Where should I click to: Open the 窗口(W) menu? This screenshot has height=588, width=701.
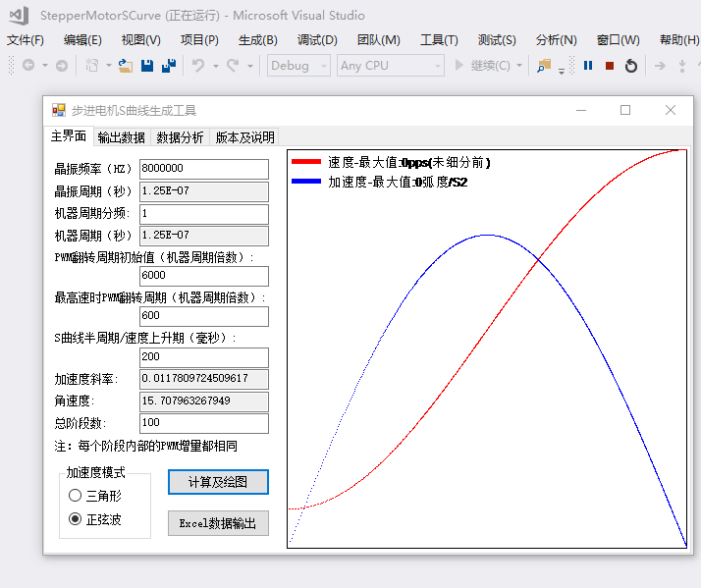619,40
